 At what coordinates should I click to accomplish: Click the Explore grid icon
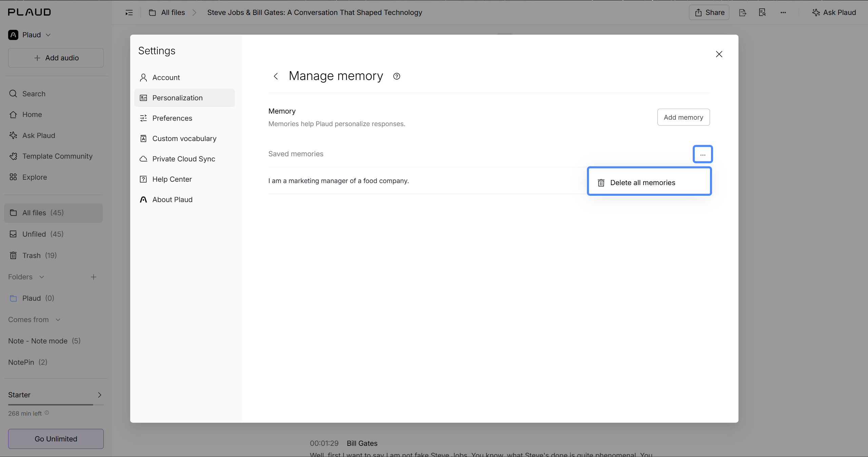click(13, 177)
